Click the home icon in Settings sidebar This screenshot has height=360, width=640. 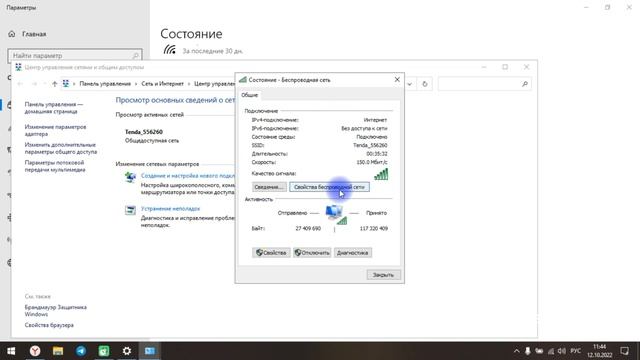tap(11, 34)
